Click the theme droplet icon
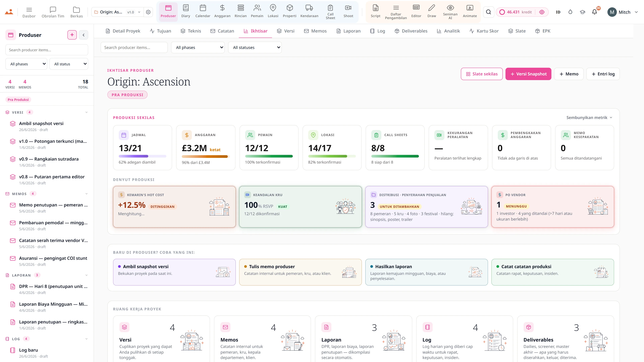Screen dimensions: 644x362 pos(570,12)
